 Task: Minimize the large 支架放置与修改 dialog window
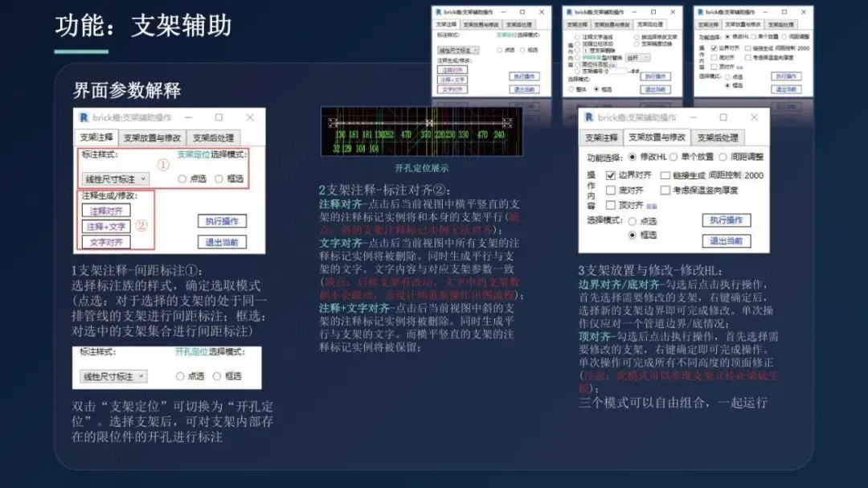coord(693,117)
